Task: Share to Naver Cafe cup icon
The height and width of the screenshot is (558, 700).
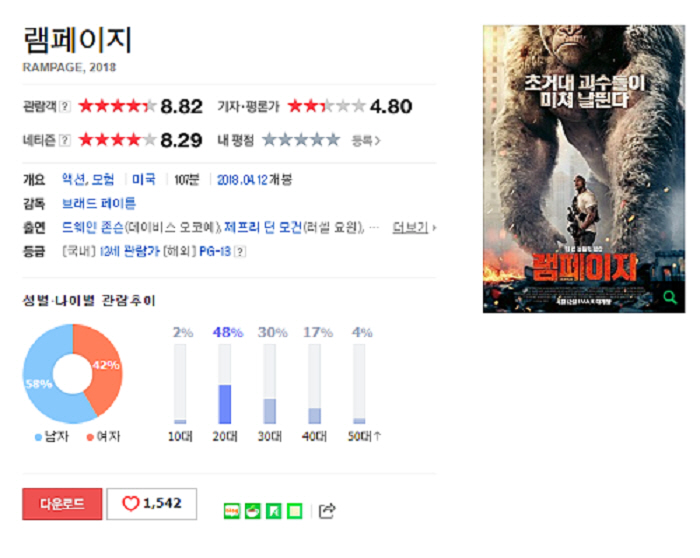Action: coord(253,511)
